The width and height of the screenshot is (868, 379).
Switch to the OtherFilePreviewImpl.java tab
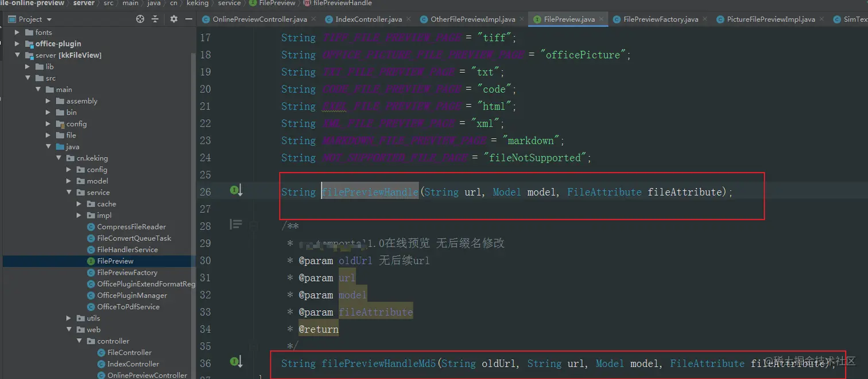coord(471,19)
